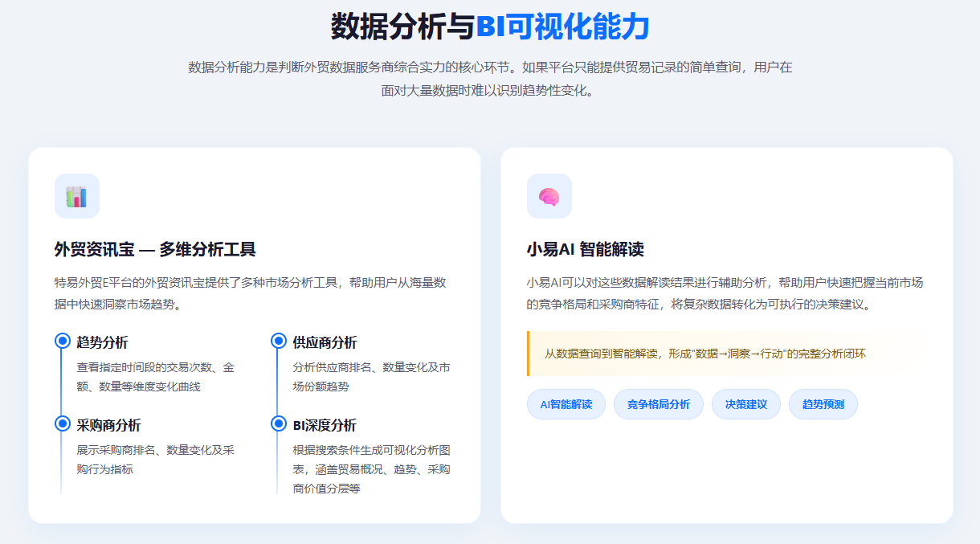Screen dimensions: 980x544
Task: Click the 趋势分析 item title
Action: 102,342
